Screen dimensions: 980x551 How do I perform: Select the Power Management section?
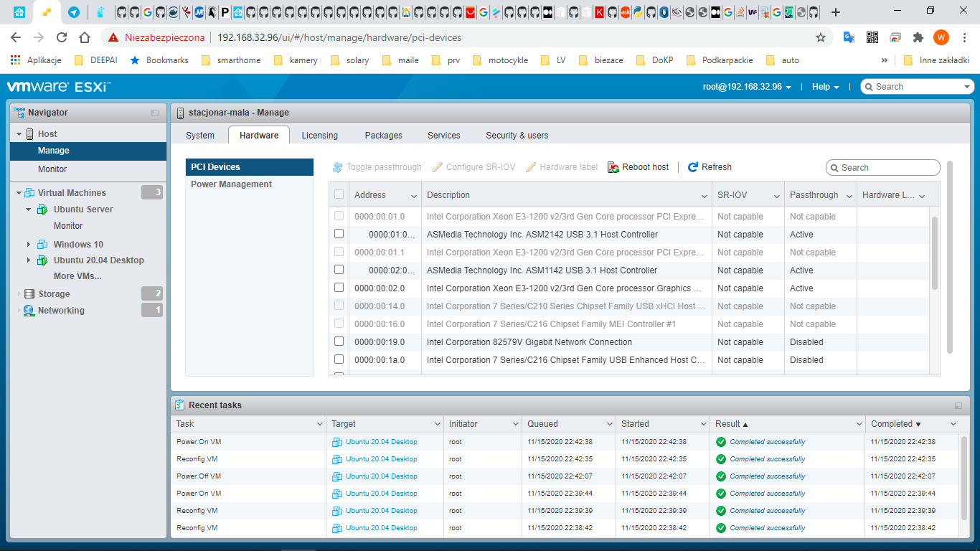(250, 184)
